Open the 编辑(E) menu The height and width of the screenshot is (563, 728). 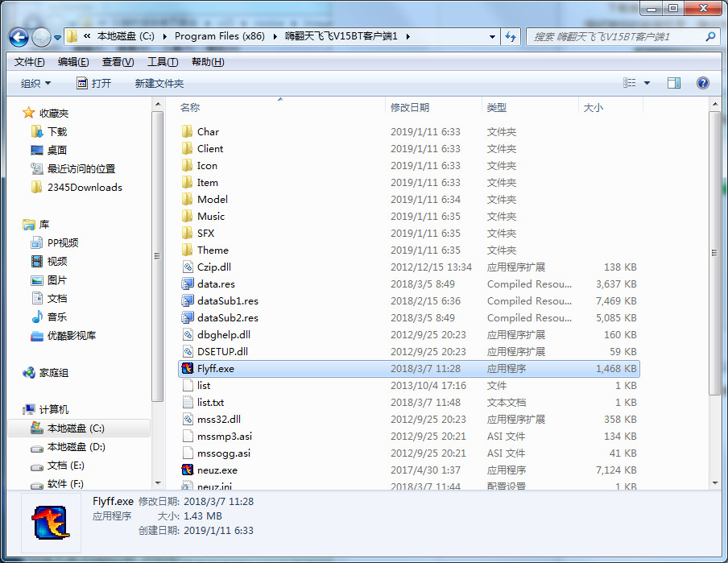point(73,62)
